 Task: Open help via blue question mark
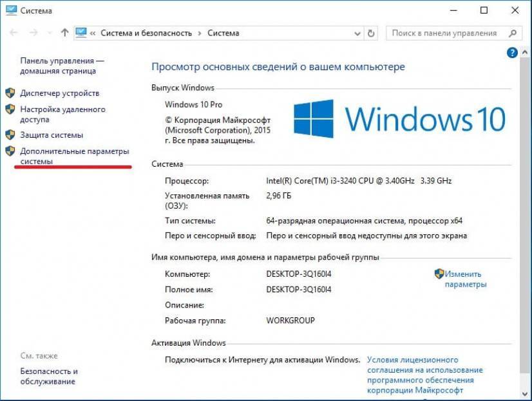pyautogui.click(x=512, y=53)
